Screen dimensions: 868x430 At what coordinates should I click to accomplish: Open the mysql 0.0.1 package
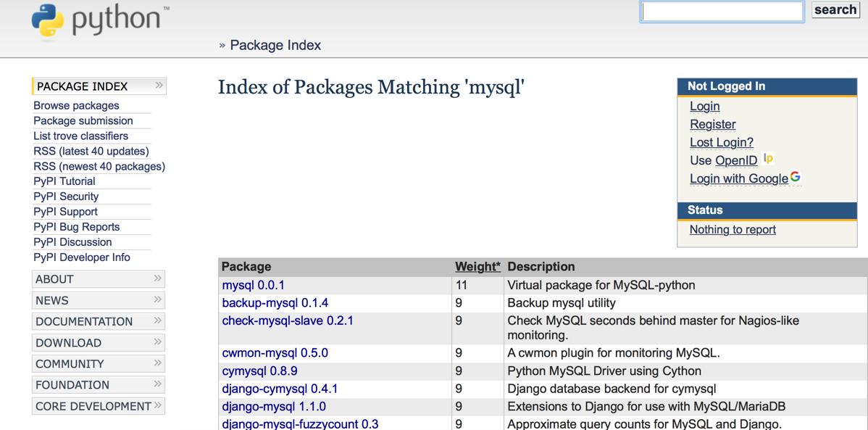254,286
